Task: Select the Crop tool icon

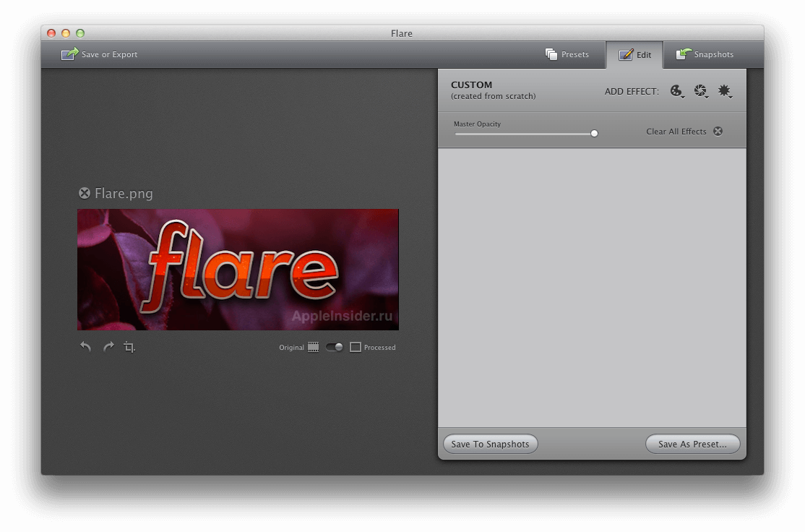Action: click(130, 347)
